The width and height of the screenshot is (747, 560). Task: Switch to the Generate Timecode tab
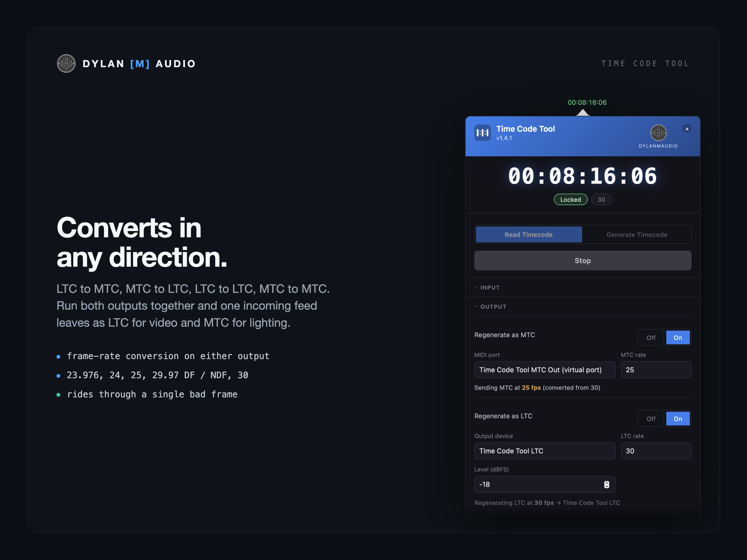(637, 235)
